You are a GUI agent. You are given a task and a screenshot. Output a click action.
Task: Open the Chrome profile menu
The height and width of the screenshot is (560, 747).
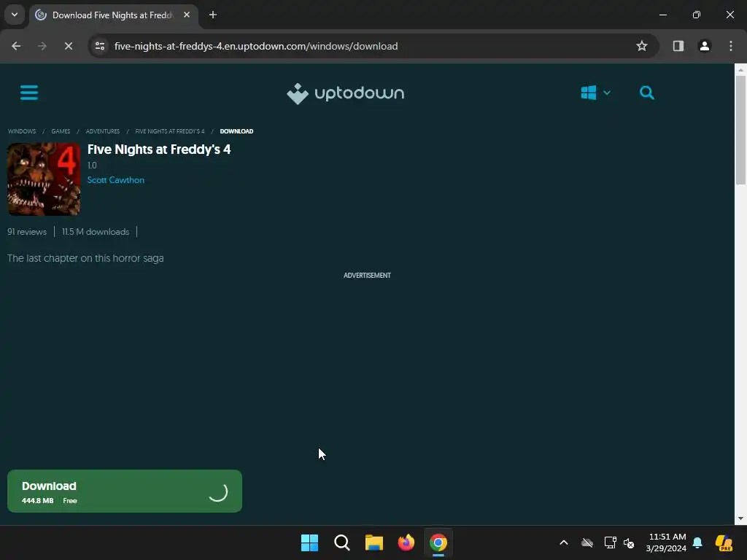click(704, 46)
